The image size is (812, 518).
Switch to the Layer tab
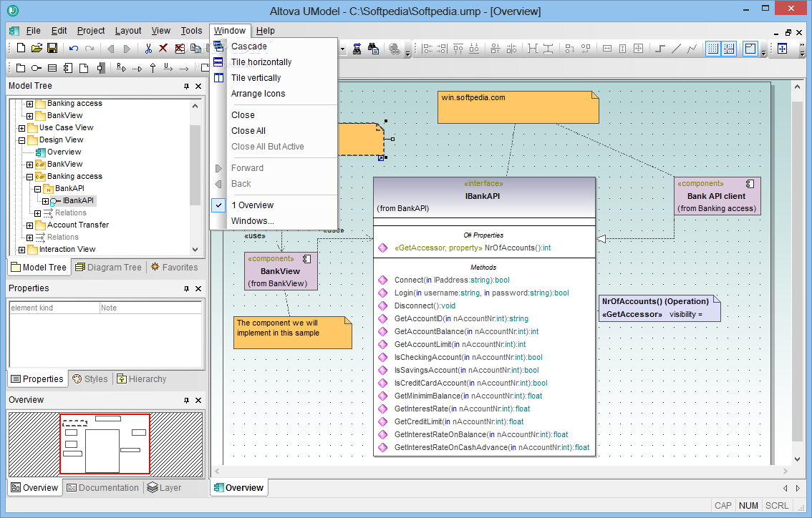[164, 488]
